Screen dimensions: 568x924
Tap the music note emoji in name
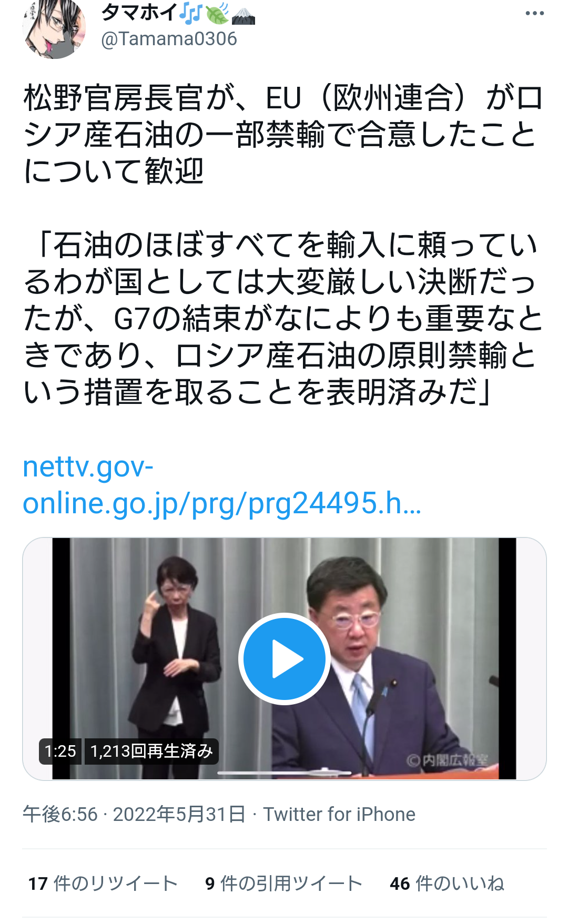pyautogui.click(x=190, y=13)
